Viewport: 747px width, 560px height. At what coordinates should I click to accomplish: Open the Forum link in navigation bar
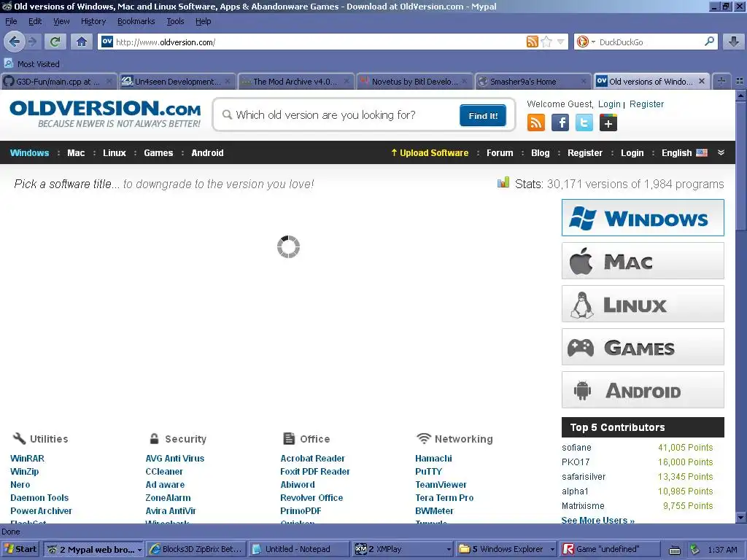coord(500,153)
